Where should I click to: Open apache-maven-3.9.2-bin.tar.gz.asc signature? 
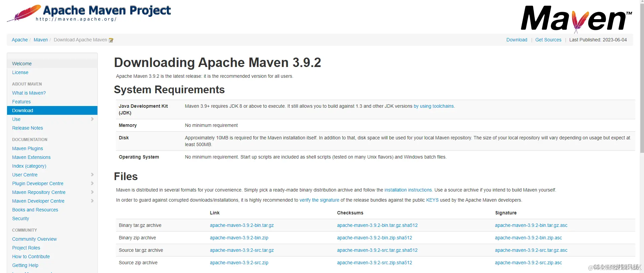tap(531, 225)
